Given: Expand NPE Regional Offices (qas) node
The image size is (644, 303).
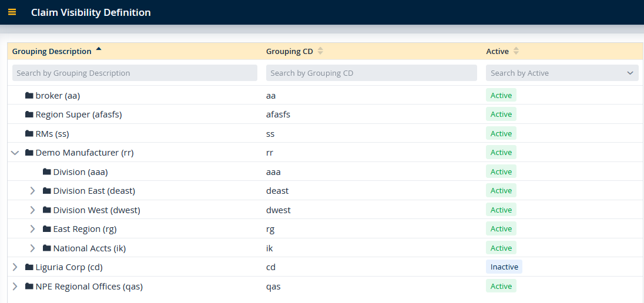Looking at the screenshot, I should click(x=15, y=287).
